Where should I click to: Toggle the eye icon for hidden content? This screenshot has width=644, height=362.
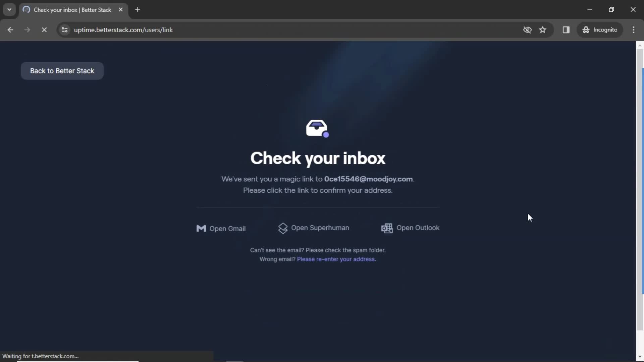[x=527, y=29]
